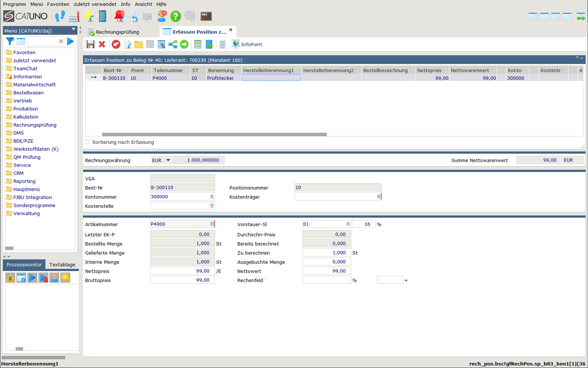
Task: Click the positions table horizontal scrollbar
Action: 214,134
